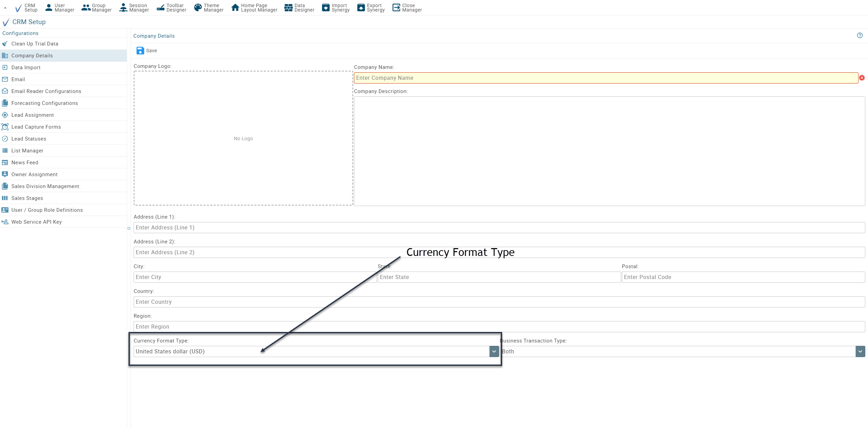
Task: Expand Business Transaction Type dropdown arrow
Action: [x=860, y=351]
